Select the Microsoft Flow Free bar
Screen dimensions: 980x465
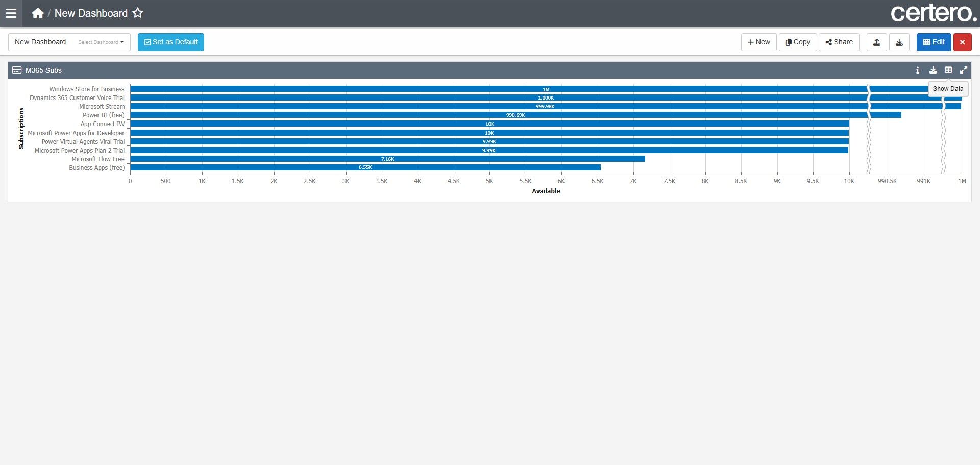(388, 159)
